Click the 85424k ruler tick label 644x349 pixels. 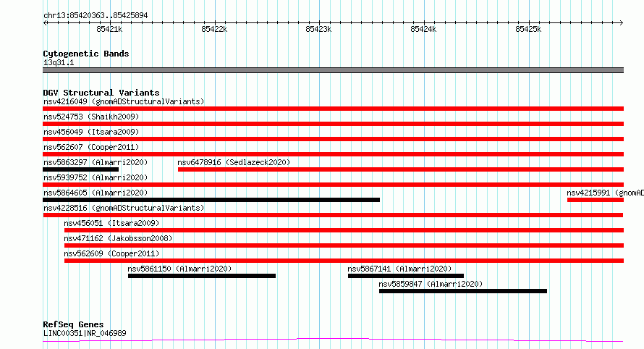coord(423,29)
